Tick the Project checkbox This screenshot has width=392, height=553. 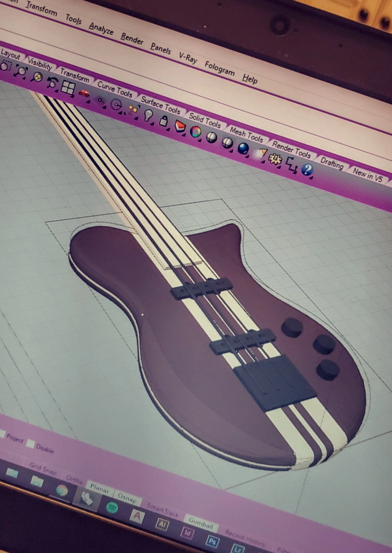[x=2, y=434]
